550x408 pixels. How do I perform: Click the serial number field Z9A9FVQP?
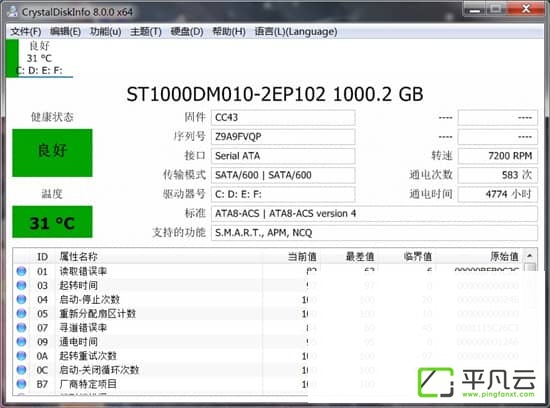[283, 137]
